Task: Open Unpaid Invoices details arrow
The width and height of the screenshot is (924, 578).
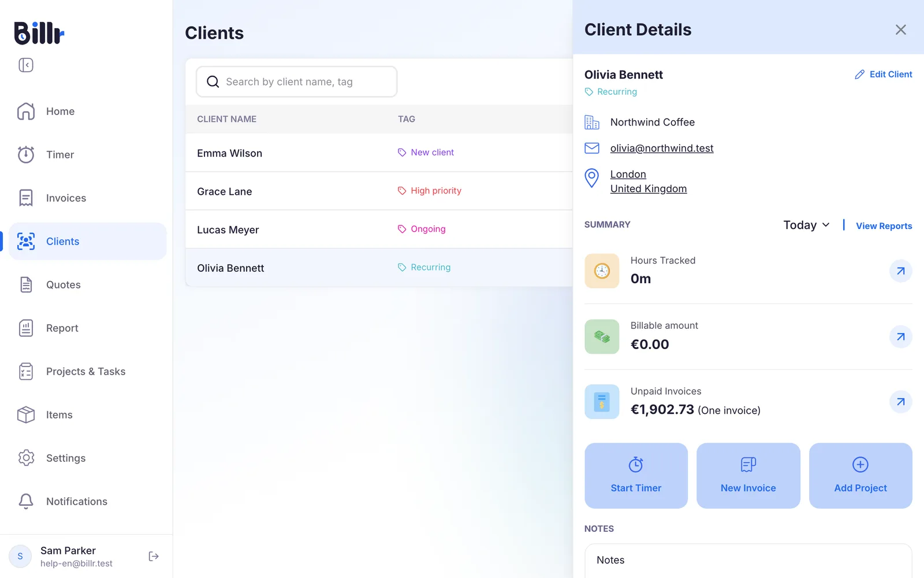Action: point(900,402)
